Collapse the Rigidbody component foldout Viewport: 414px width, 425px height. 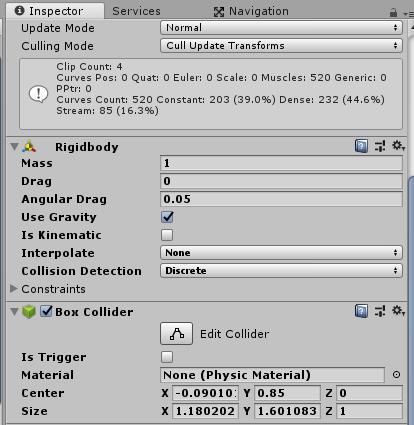14,146
